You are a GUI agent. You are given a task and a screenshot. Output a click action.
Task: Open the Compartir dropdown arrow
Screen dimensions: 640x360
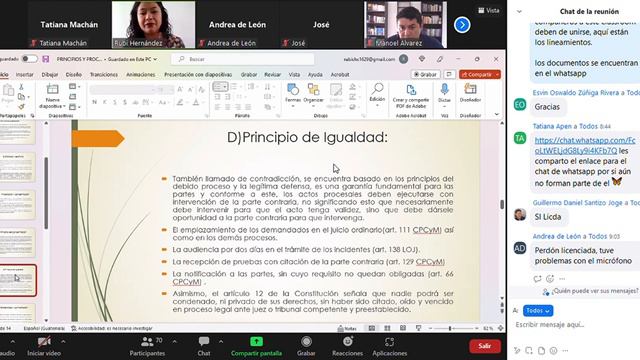pos(497,74)
